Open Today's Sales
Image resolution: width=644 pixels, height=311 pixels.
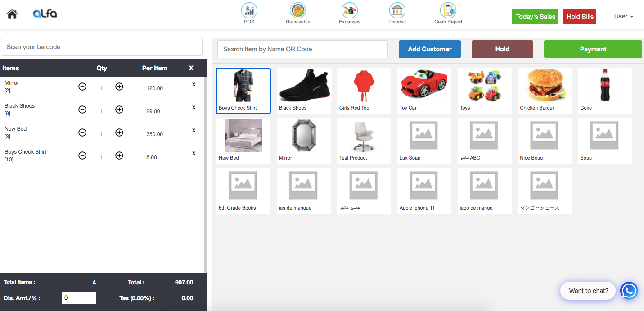coord(535,16)
